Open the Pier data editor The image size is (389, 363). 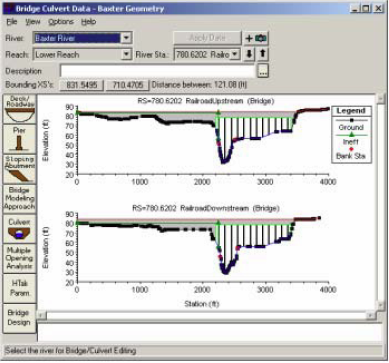tap(19, 139)
